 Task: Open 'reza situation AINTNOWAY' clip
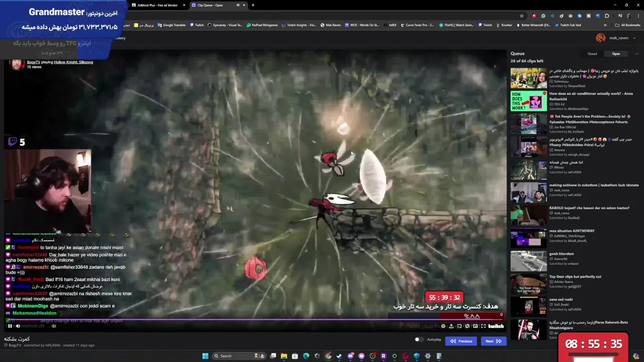click(572, 231)
